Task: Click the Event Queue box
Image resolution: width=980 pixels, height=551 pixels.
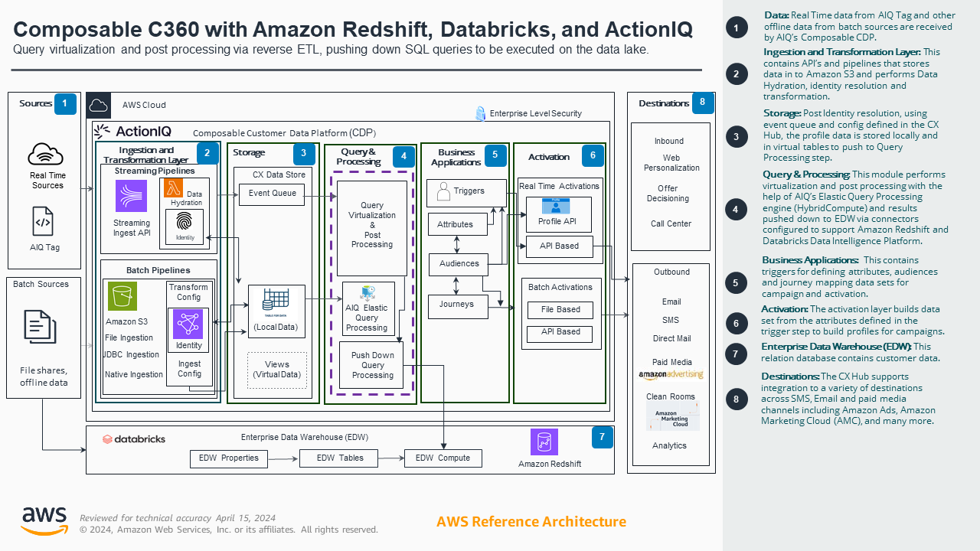Action: (x=273, y=194)
